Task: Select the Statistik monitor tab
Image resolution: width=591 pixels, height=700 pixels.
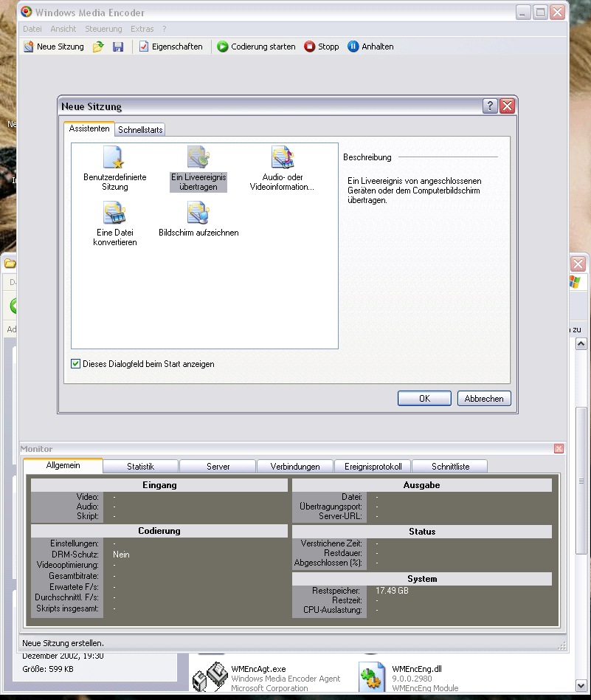Action: (x=140, y=467)
